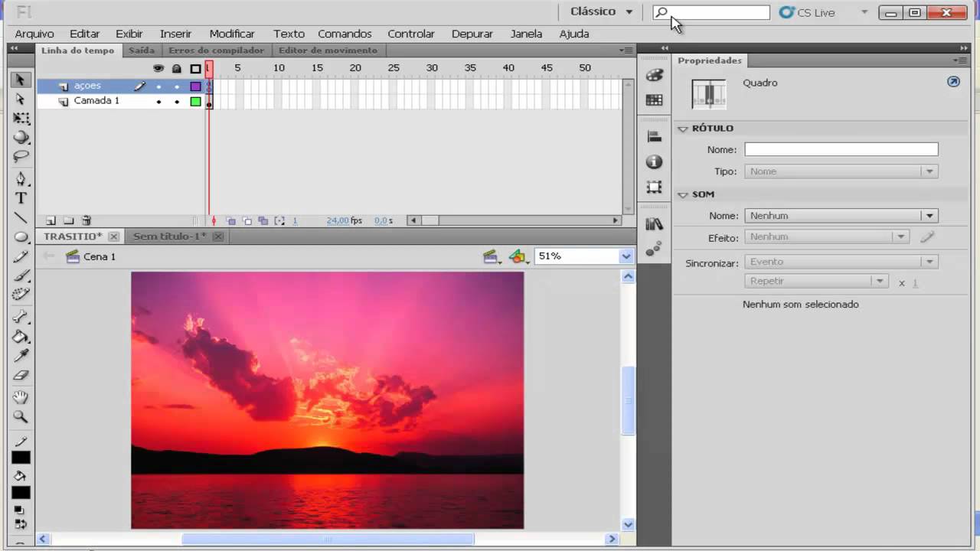980x551 pixels.
Task: Open the Library panel icon
Action: click(654, 223)
